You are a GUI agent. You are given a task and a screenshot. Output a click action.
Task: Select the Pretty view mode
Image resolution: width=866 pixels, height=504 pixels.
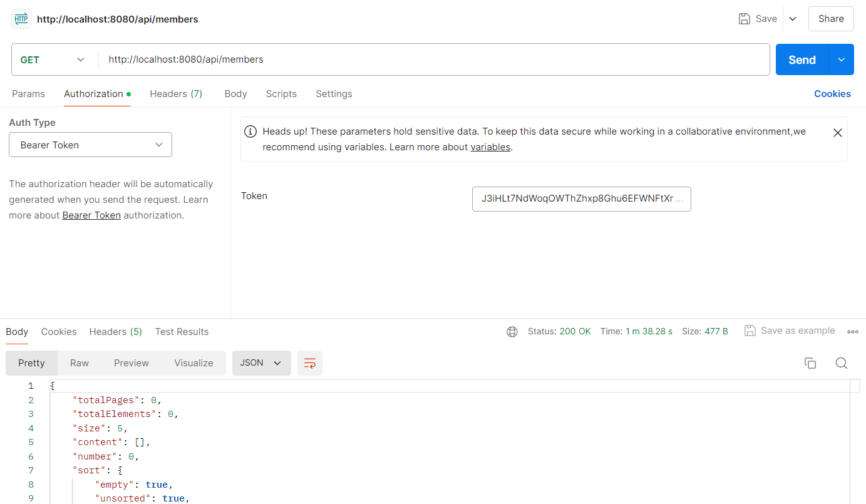pyautogui.click(x=31, y=363)
